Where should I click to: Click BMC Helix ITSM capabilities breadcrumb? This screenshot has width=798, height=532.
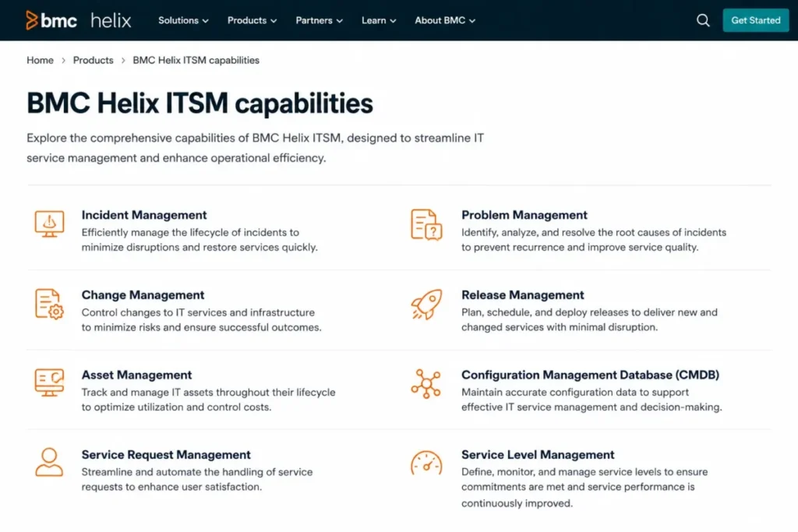[x=196, y=60]
